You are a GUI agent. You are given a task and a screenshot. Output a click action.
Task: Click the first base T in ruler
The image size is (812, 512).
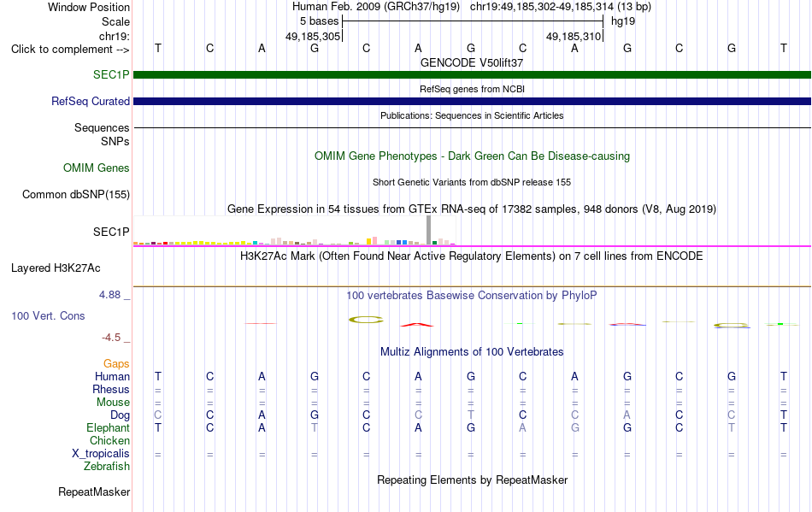tap(158, 48)
